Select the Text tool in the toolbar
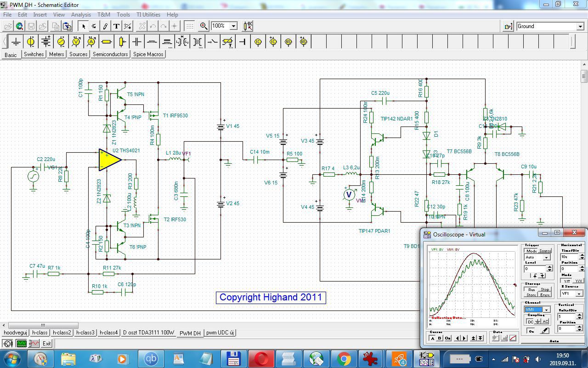This screenshot has width=588, height=368. tap(116, 26)
